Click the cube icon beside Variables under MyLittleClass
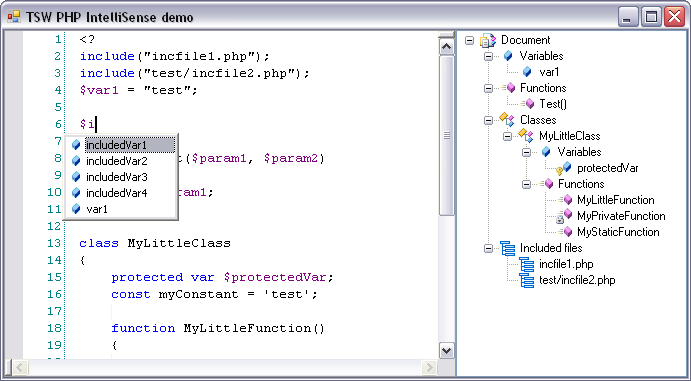The image size is (691, 381). (546, 152)
